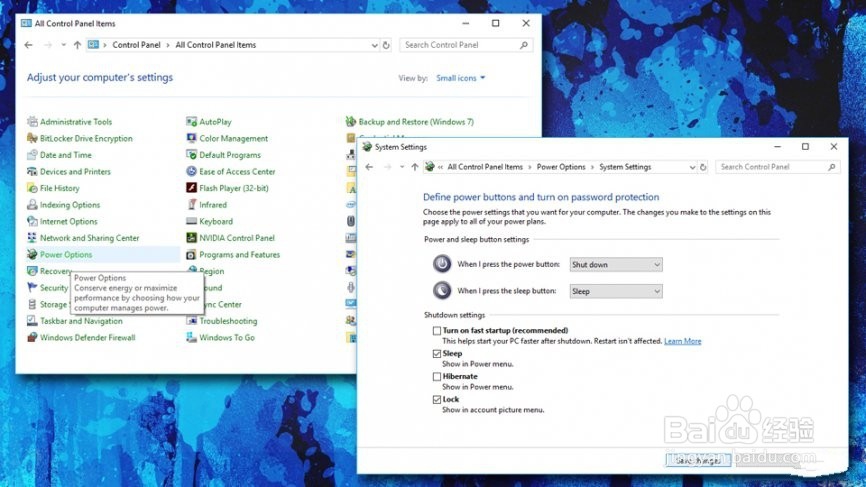Uncheck the Lock checkbox
Screen dimensions: 866x487
[x=437, y=399]
